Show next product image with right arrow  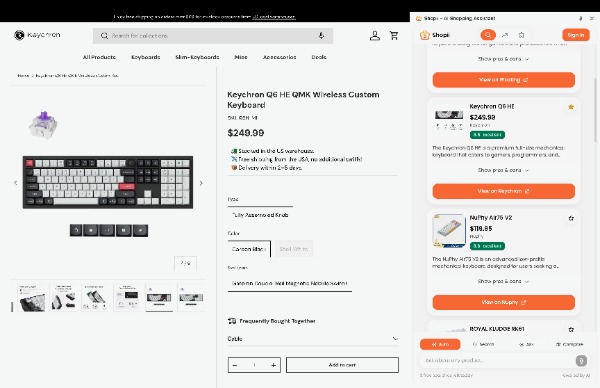201,183
